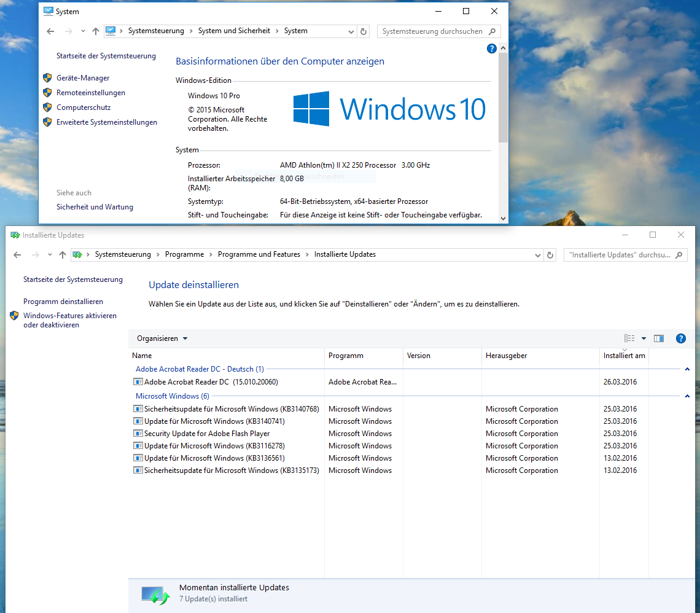
Task: Click shield icon beside Windows-Features aktivieren
Action: click(14, 316)
